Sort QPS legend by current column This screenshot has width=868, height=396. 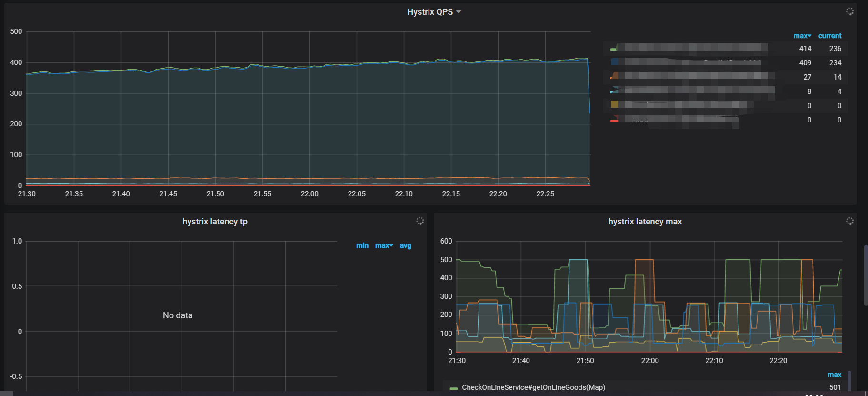tap(830, 36)
